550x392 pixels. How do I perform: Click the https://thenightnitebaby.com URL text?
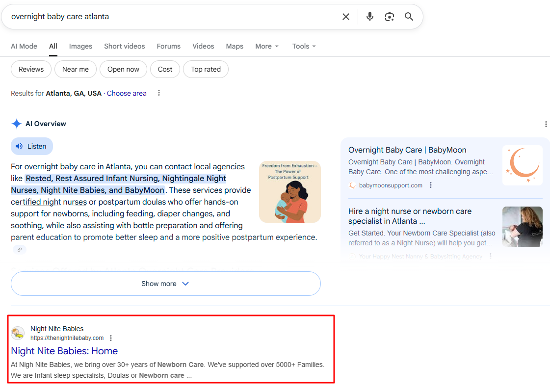pos(67,338)
